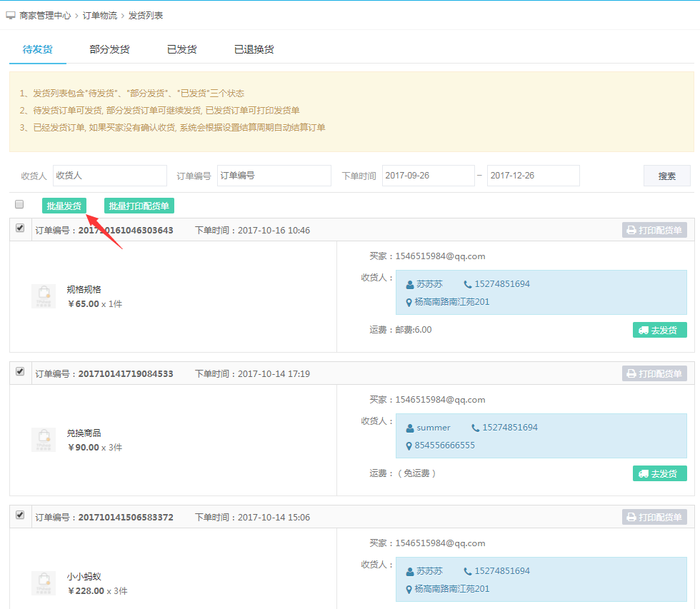Open end date picker 2017-12-26
Screen dimensions: 700x609
[533, 176]
